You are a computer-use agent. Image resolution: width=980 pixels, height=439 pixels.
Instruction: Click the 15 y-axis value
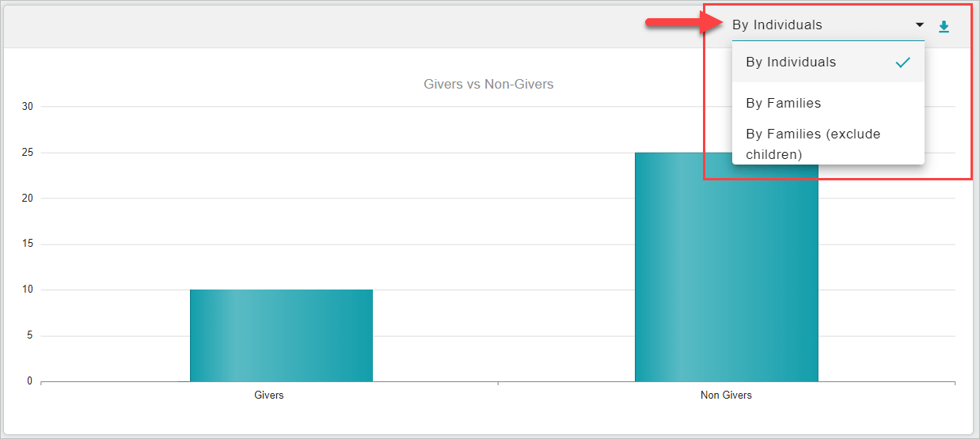pos(27,244)
